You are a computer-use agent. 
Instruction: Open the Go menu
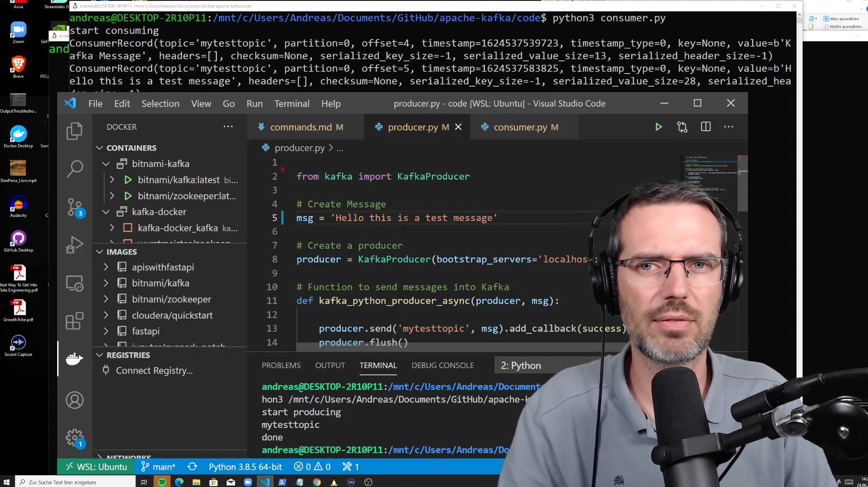pos(229,103)
